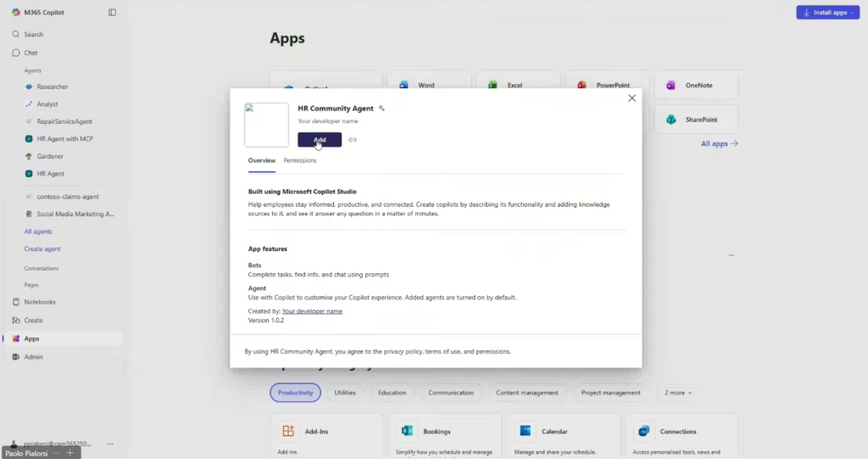
Task: Switch to the Overview tab
Action: 261,160
